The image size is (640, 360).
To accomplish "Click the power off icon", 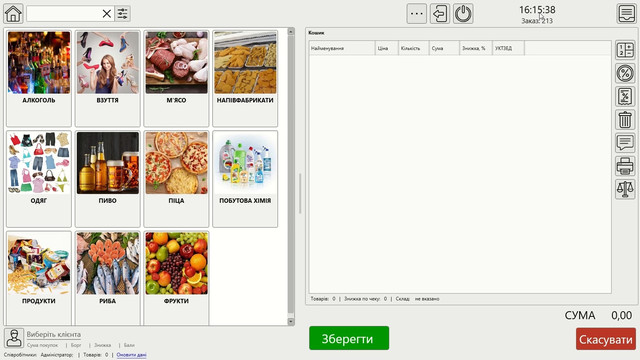I will point(463,14).
